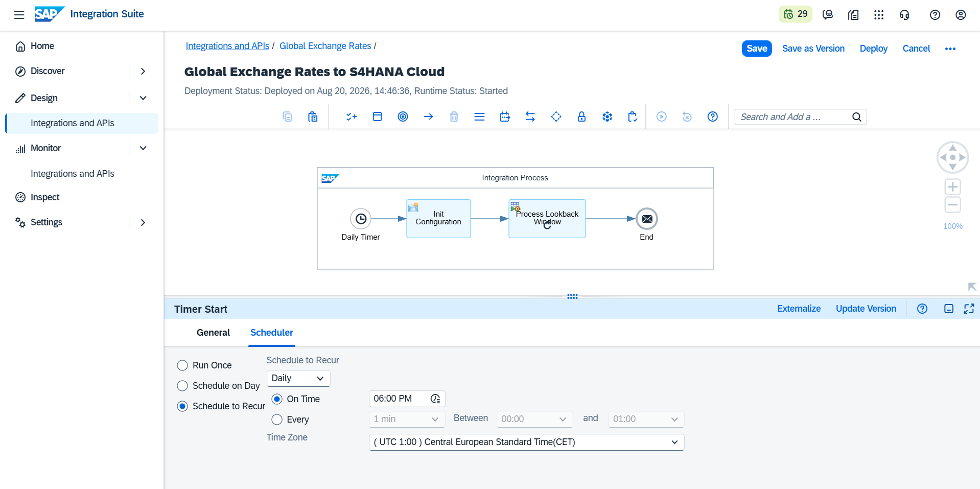Open the Integrations and APIs breadcrumb link

click(227, 46)
